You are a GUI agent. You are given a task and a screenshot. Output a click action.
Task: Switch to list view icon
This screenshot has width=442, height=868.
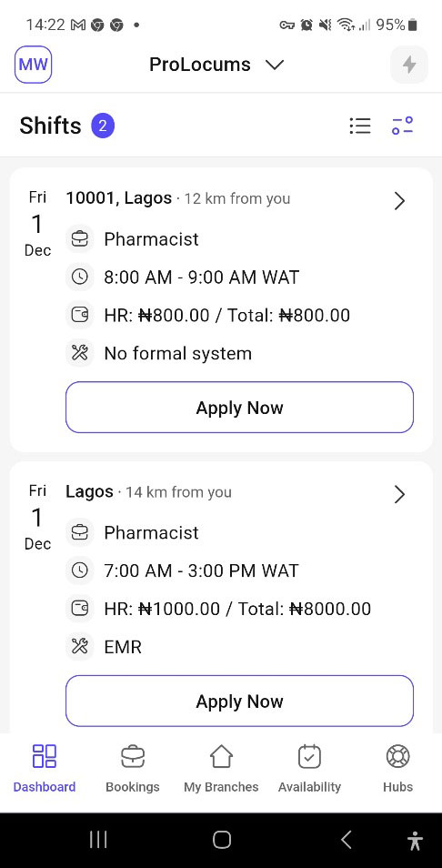coord(360,126)
